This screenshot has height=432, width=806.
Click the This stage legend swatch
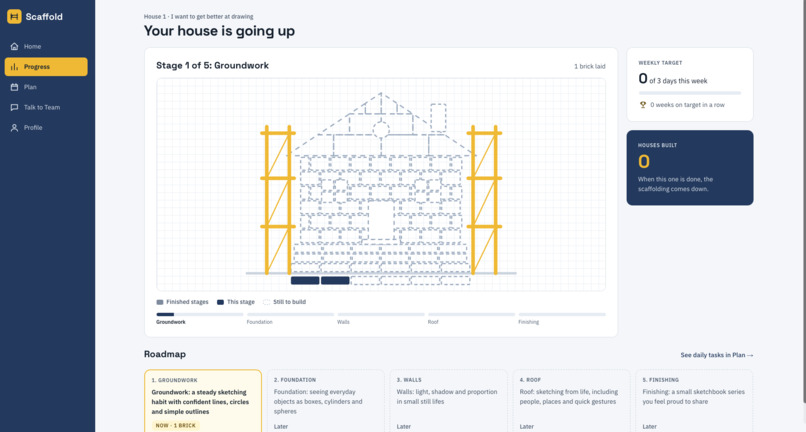221,302
